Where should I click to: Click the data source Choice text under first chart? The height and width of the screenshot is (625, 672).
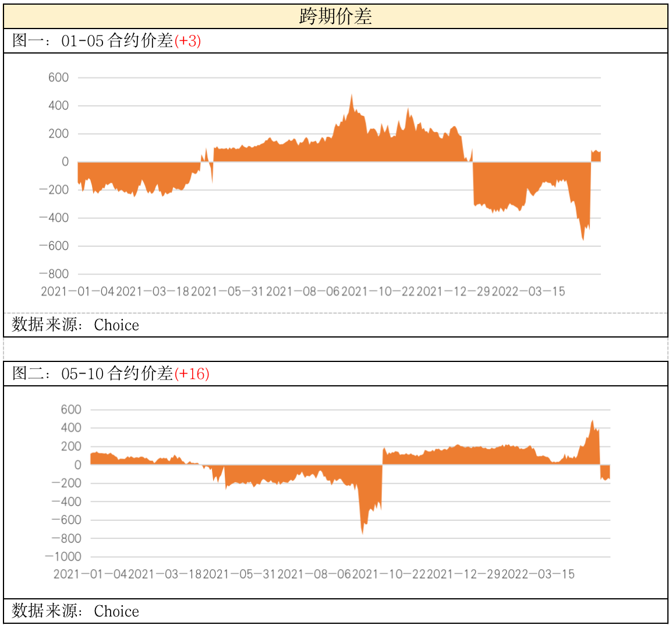click(76, 325)
